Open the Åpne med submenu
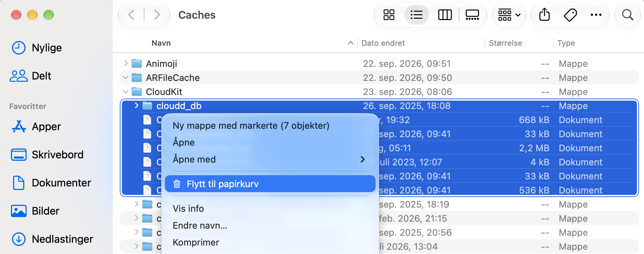The height and width of the screenshot is (254, 644). click(x=270, y=159)
